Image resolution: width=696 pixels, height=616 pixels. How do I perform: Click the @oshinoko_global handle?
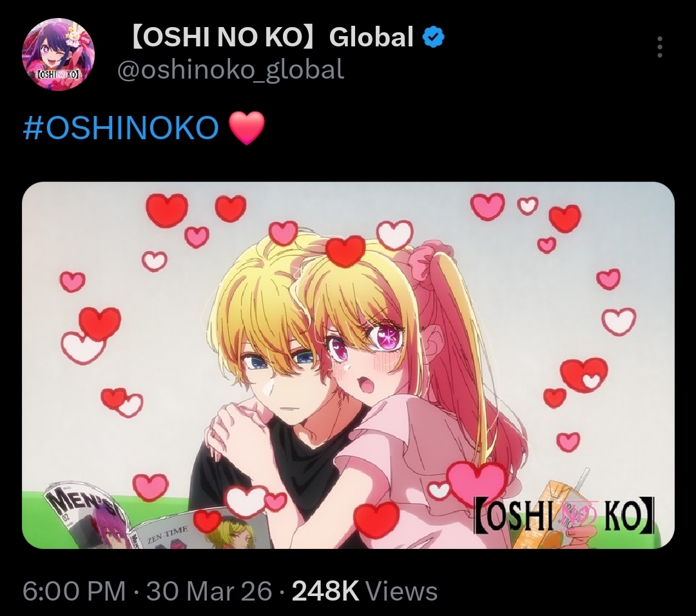[230, 70]
